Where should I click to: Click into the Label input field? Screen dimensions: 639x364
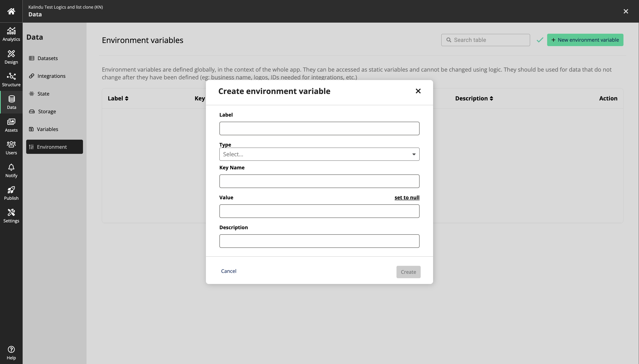click(319, 129)
